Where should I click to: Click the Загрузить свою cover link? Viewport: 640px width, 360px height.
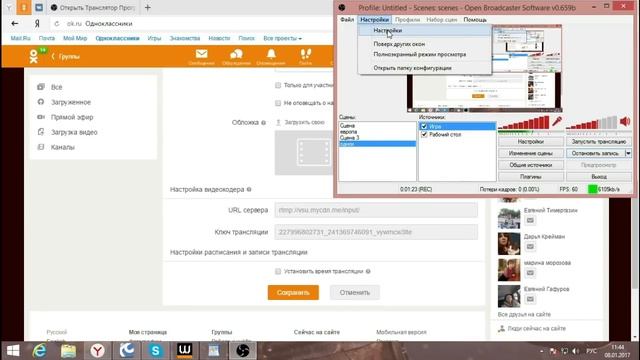tap(300, 122)
